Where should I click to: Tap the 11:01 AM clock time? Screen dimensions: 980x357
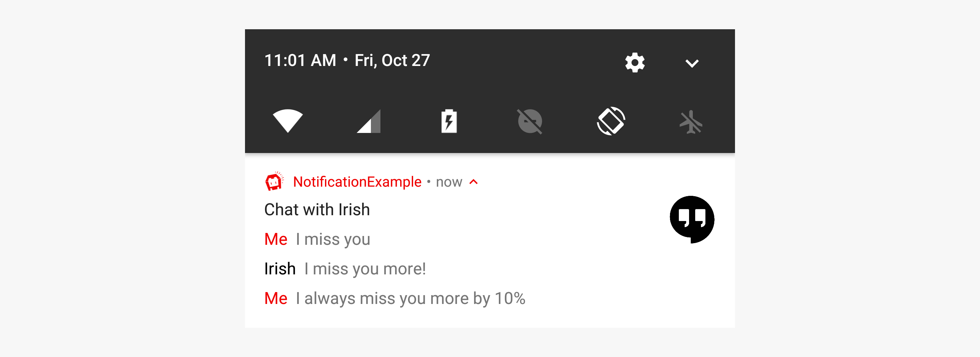coord(300,61)
